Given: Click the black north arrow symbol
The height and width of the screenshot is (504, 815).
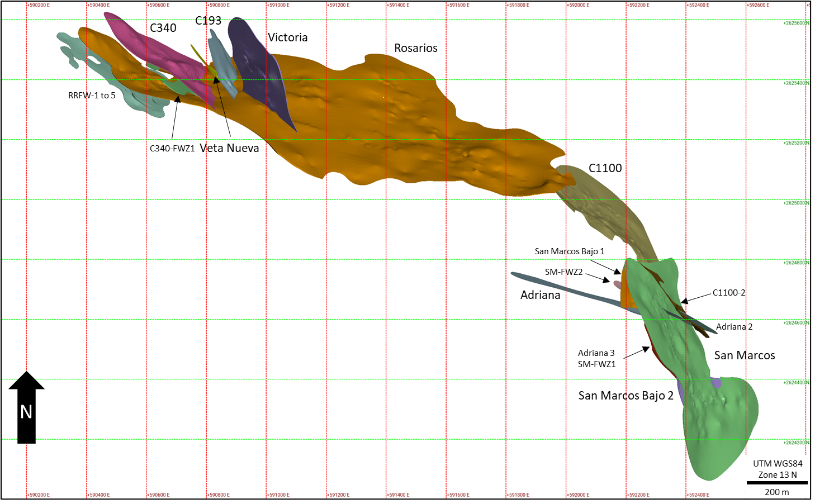Looking at the screenshot, I should pyautogui.click(x=26, y=408).
